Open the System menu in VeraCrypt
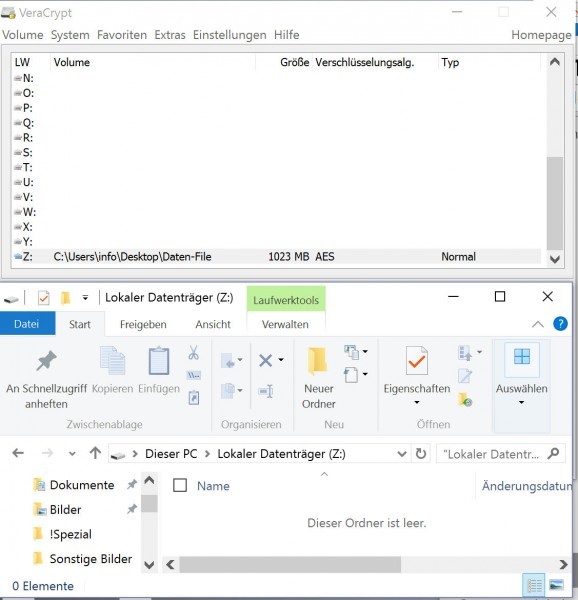 point(70,35)
